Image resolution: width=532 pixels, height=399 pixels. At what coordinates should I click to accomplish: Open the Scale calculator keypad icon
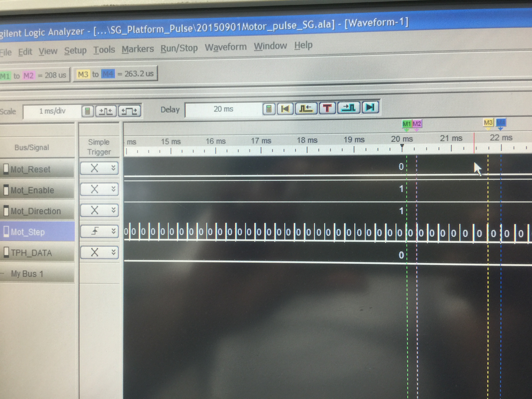pos(88,111)
